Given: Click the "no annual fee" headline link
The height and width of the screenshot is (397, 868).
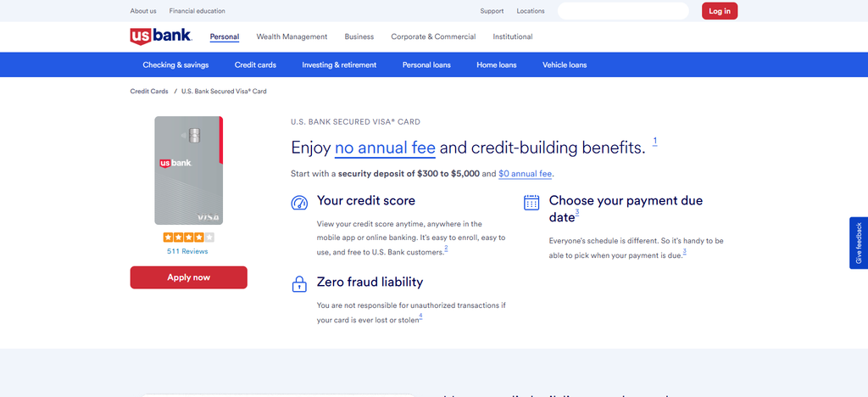Looking at the screenshot, I should pos(386,148).
